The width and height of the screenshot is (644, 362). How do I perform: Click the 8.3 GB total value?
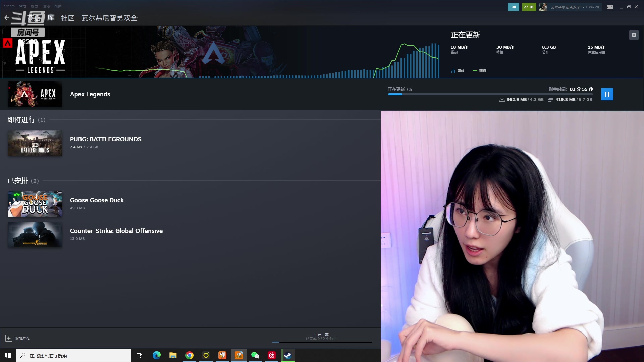click(x=549, y=47)
